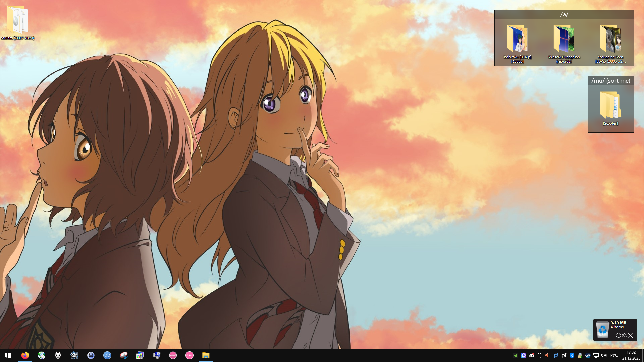Launch KeePass lock icon in taskbar

pos(91,355)
